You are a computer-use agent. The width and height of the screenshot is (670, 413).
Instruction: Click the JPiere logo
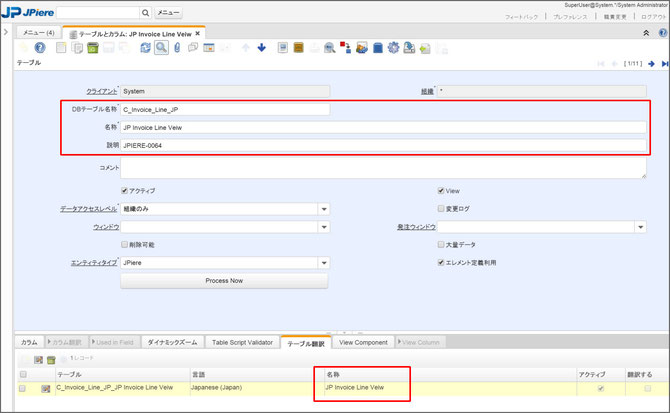click(x=28, y=12)
